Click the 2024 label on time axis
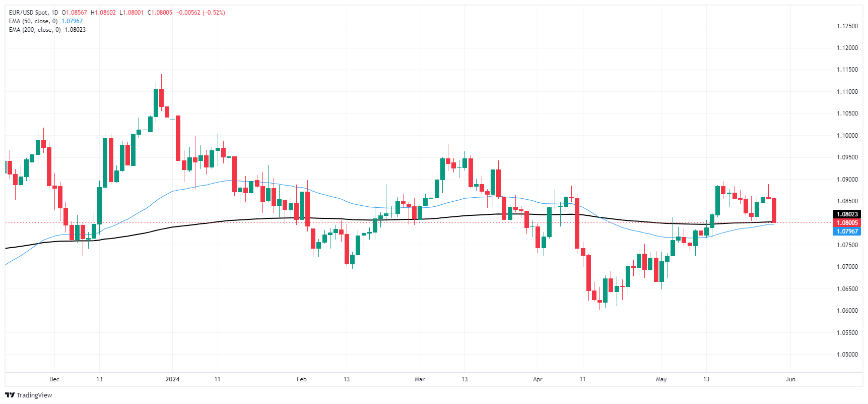The height and width of the screenshot is (404, 868). [x=172, y=379]
